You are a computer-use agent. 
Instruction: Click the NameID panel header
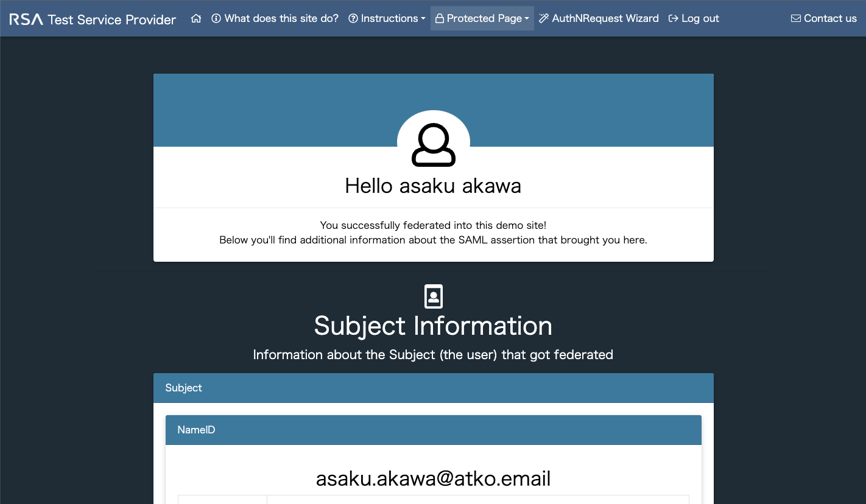(434, 430)
